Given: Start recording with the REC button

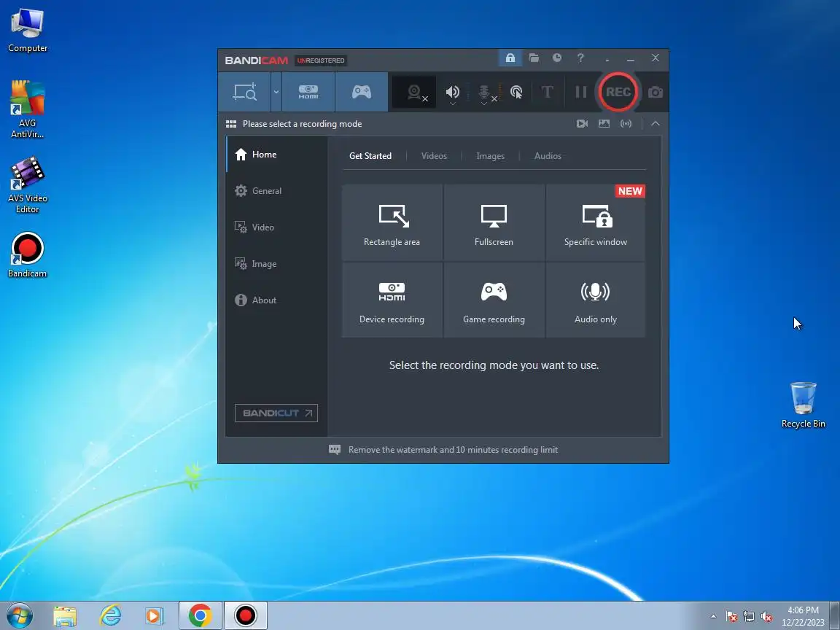Looking at the screenshot, I should click(x=618, y=92).
